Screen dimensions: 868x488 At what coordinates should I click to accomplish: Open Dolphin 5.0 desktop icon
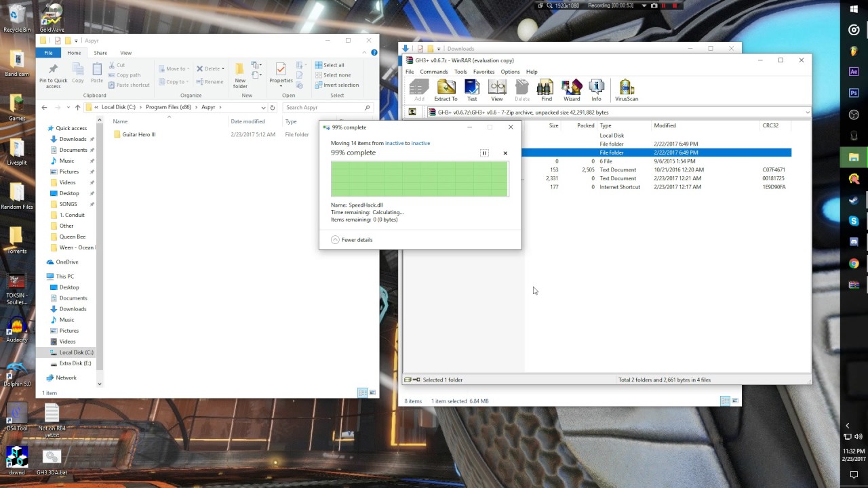17,375
